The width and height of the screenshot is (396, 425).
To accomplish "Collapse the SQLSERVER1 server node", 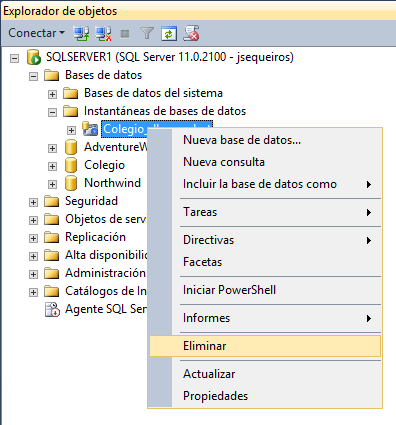I will [14, 59].
